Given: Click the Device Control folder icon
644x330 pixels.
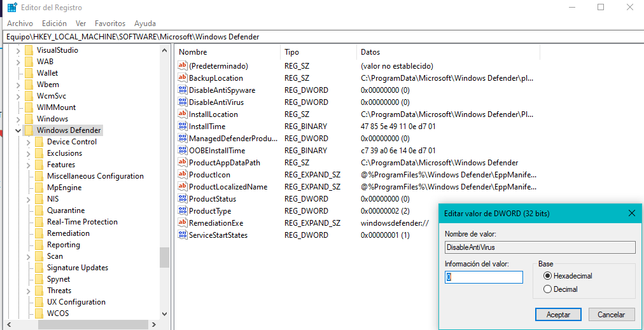Looking at the screenshot, I should 39,142.
